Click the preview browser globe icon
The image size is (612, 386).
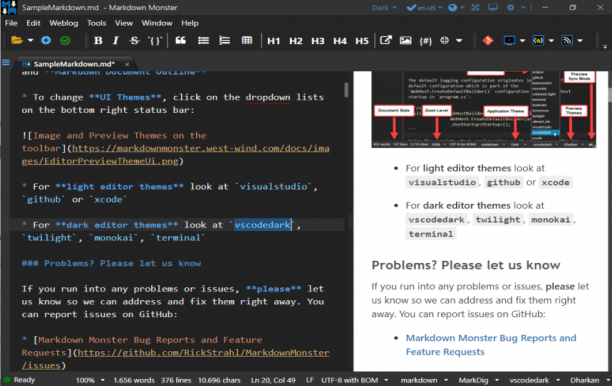(x=452, y=7)
